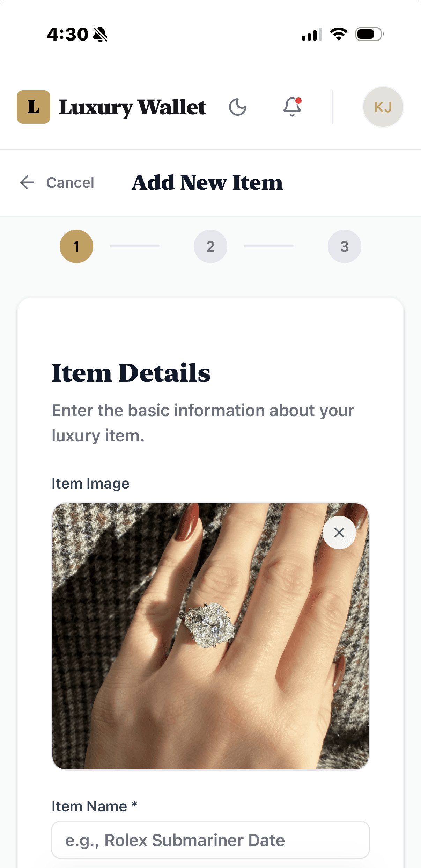Tap the cellular signal bars icon
The height and width of the screenshot is (868, 421).
(x=312, y=34)
